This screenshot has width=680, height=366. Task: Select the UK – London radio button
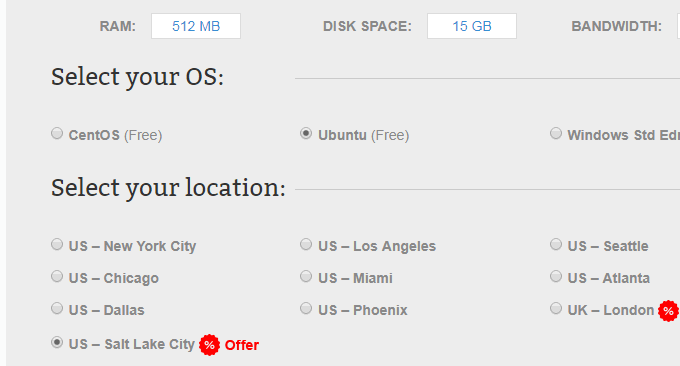click(556, 308)
